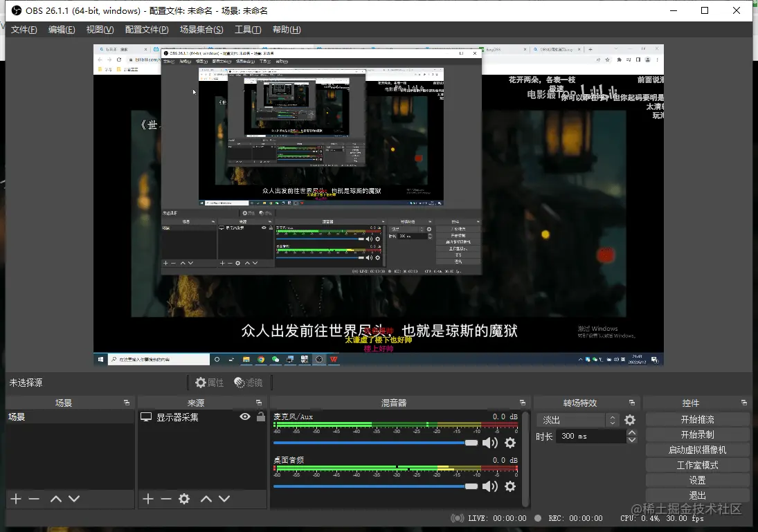Mute the 麦克风/Aux channel
The image size is (758, 532).
click(x=489, y=443)
